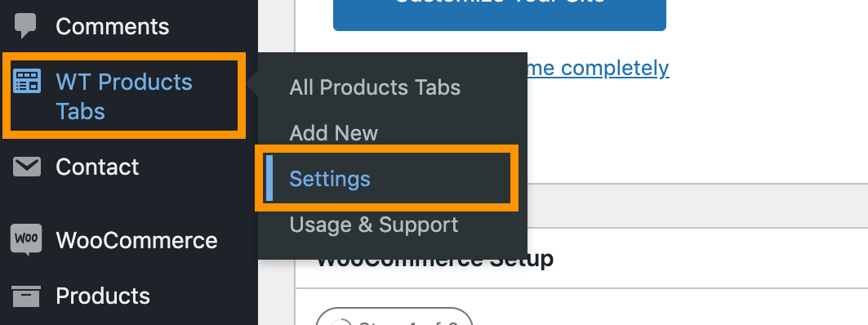This screenshot has width=868, height=325.
Task: Click the blue Customize Your Site button
Action: coord(499,15)
